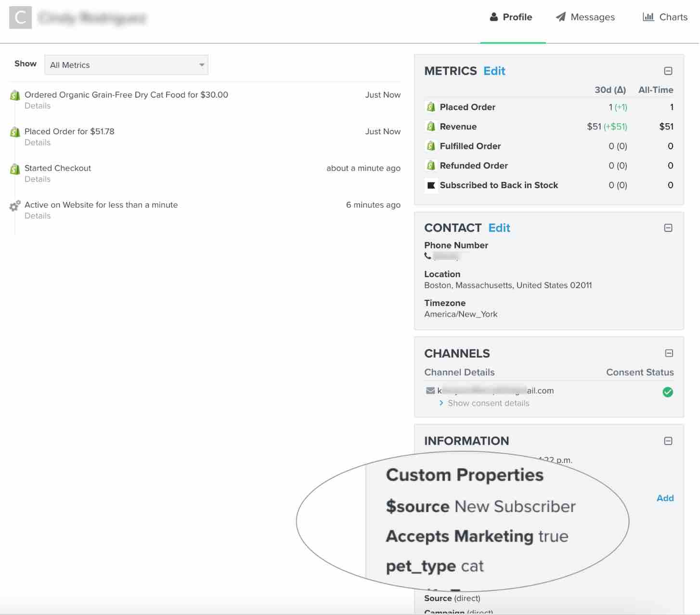Expand Show consent details

click(488, 403)
